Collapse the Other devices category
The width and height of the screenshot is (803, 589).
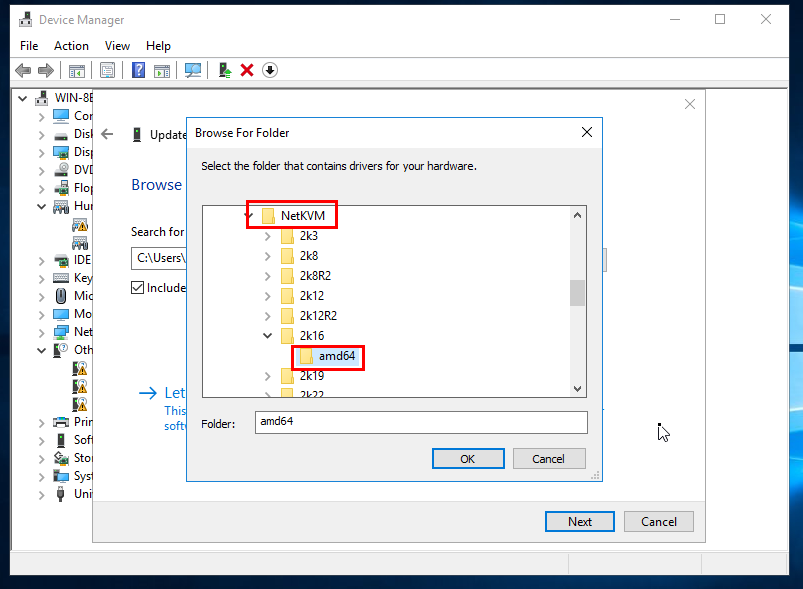tap(41, 350)
